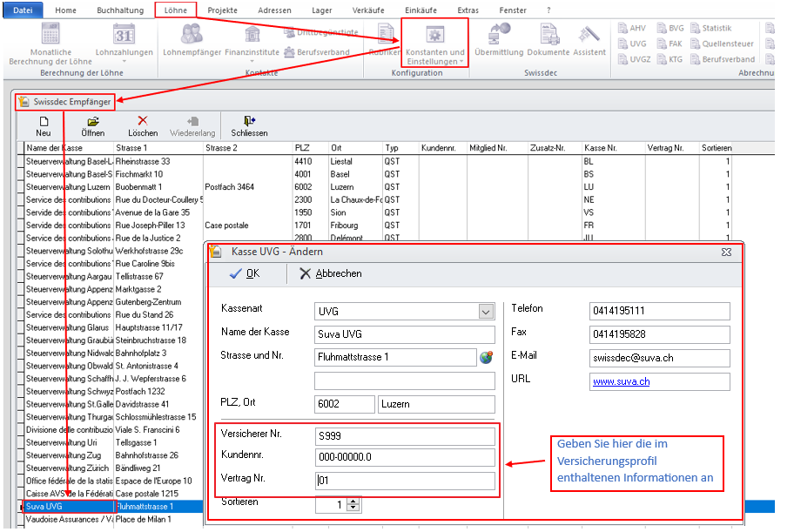This screenshot has width=794, height=532.
Task: Click the globe icon beside street field
Action: [486, 357]
